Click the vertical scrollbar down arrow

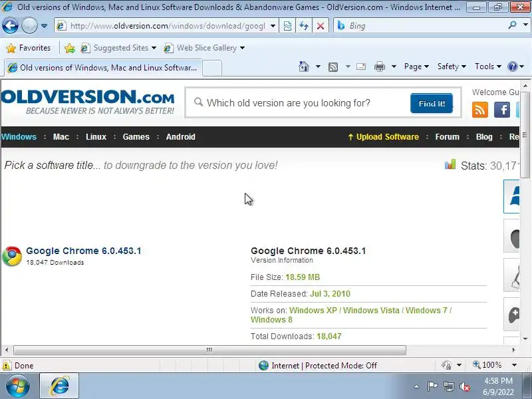(x=525, y=338)
